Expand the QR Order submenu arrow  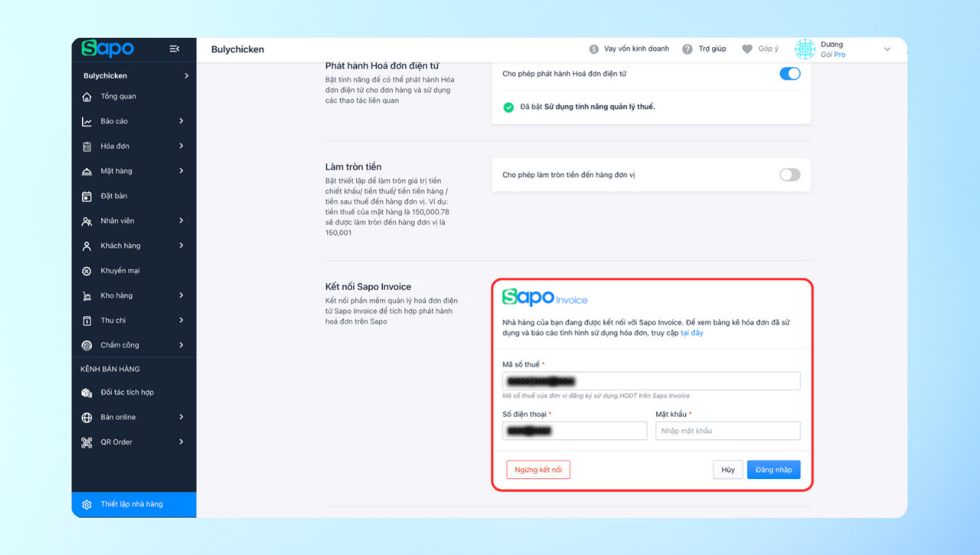click(181, 442)
